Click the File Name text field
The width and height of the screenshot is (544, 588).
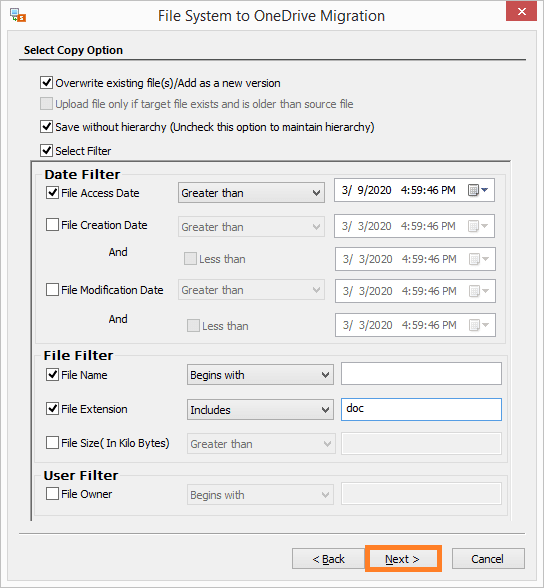(x=421, y=374)
